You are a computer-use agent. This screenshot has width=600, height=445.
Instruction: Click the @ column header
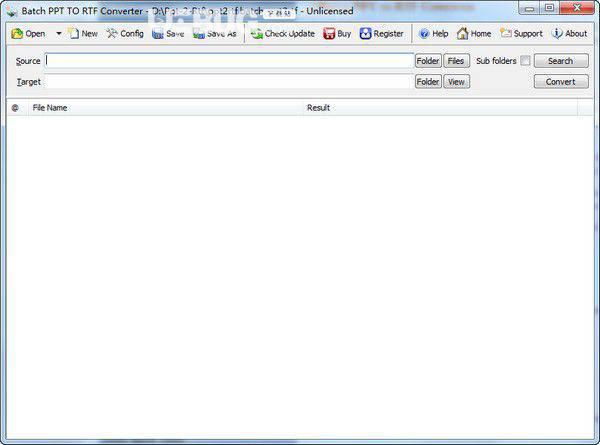16,108
